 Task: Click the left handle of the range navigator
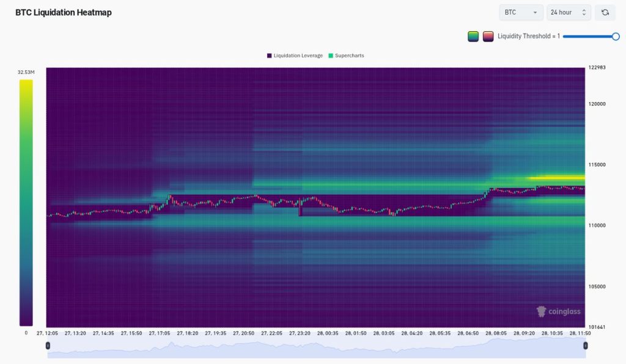48,345
